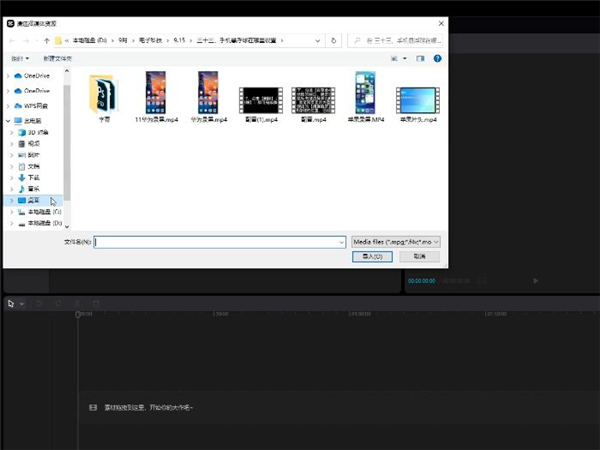
Task: Click the folder search box
Action: click(395, 41)
